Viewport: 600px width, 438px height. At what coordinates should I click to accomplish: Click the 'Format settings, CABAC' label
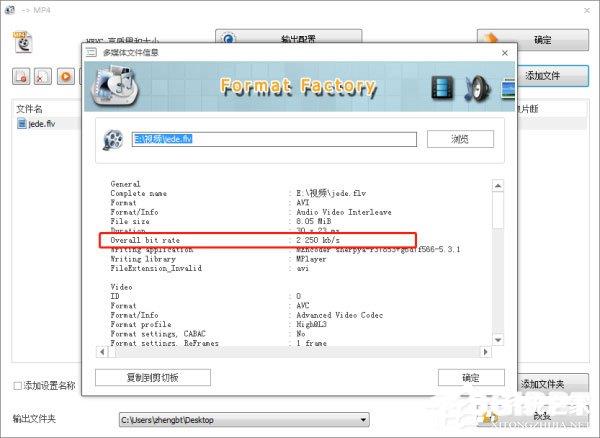point(158,334)
